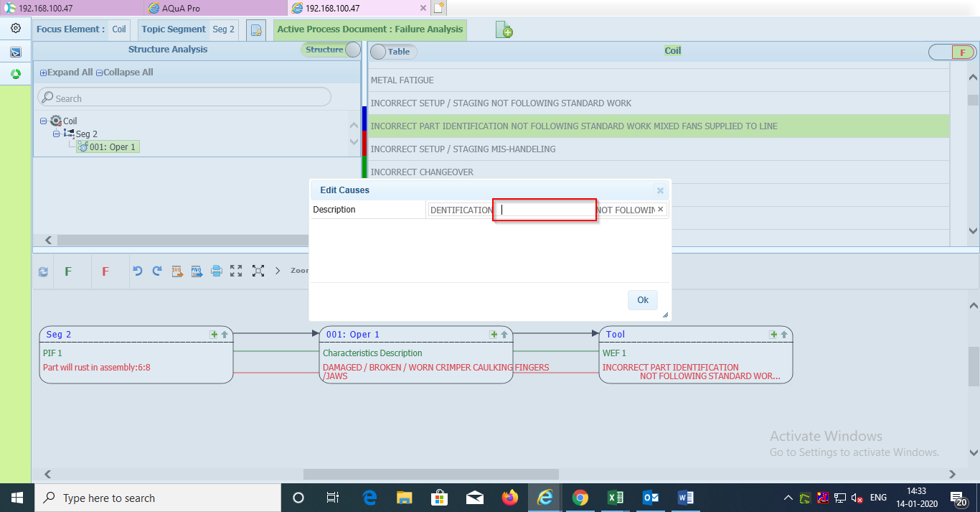Click the presentation screen sidebar icon
This screenshot has width=980, height=512.
click(x=16, y=52)
